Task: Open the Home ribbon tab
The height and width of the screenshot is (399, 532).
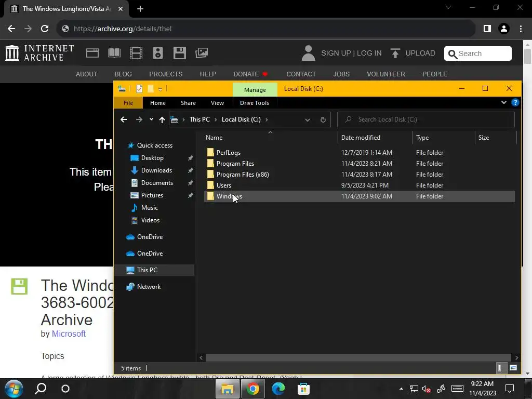Action: click(x=158, y=103)
